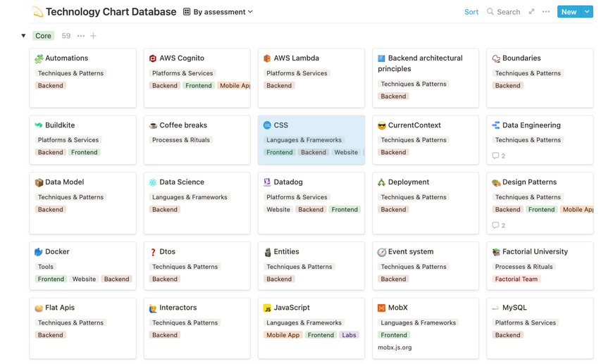613x364 pixels.
Task: Click the Flat Apis pancake icon
Action: [39, 308]
